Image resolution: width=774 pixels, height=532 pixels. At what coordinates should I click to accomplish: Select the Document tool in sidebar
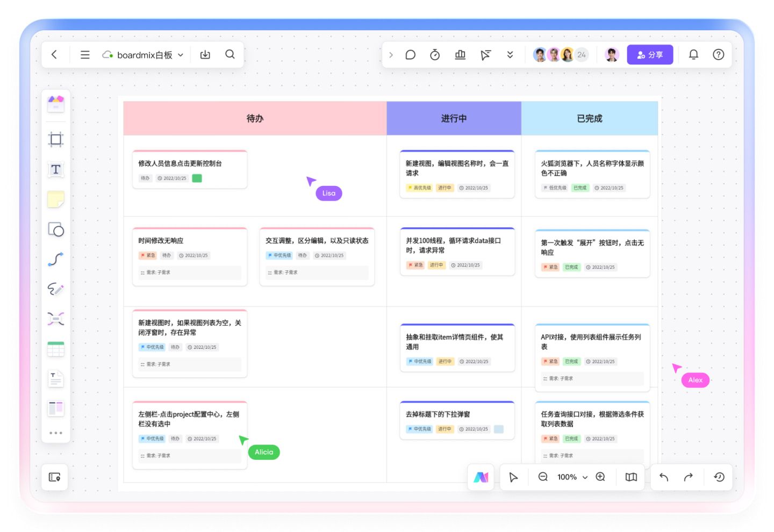click(x=56, y=379)
